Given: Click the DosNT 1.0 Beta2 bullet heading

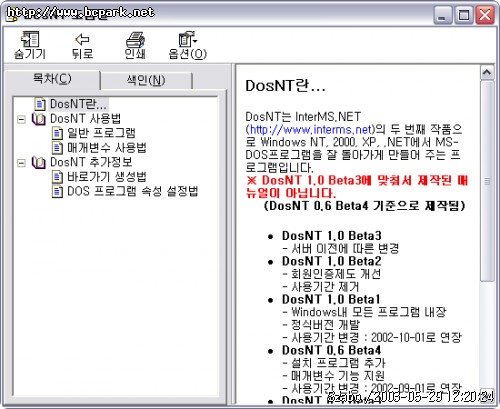Looking at the screenshot, I should [x=332, y=261].
